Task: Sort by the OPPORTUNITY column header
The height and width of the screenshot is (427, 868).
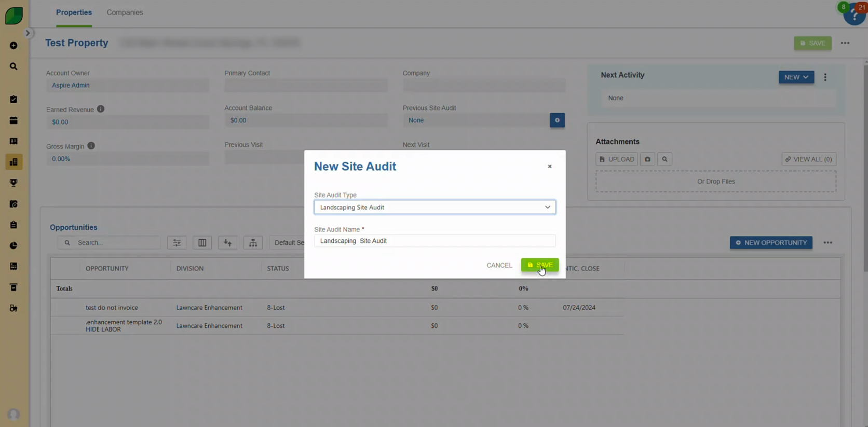Action: pyautogui.click(x=107, y=268)
